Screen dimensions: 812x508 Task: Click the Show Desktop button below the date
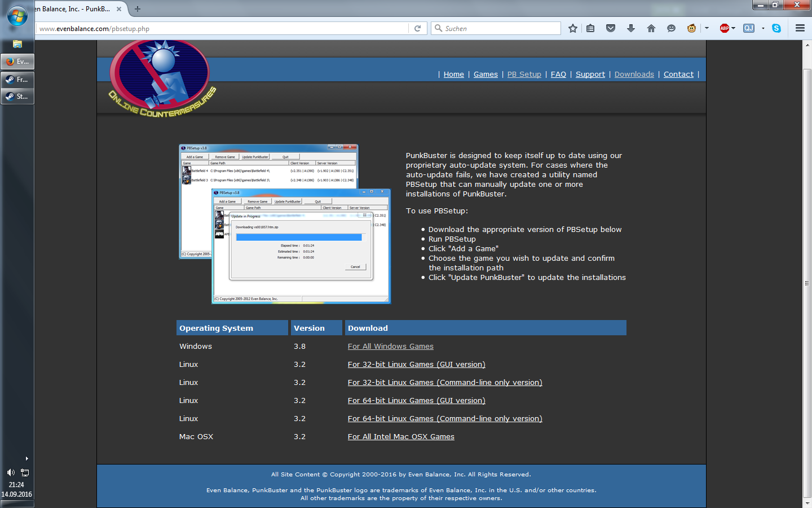(17, 504)
